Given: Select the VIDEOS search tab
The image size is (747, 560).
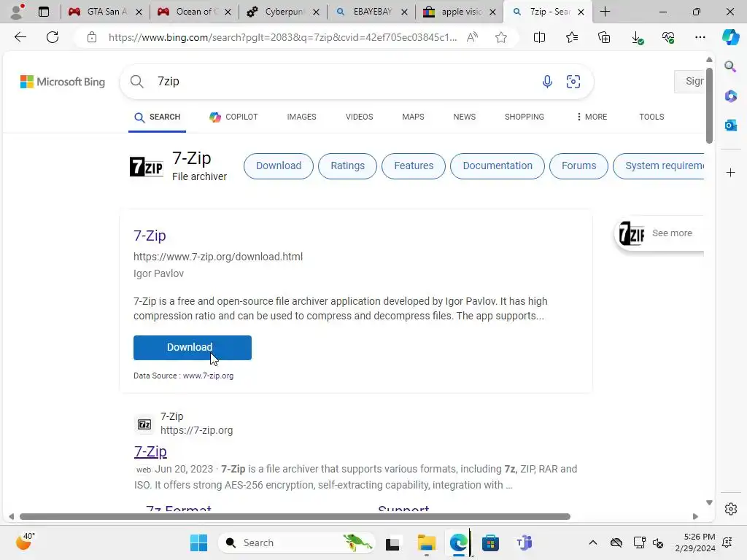Looking at the screenshot, I should [x=359, y=117].
